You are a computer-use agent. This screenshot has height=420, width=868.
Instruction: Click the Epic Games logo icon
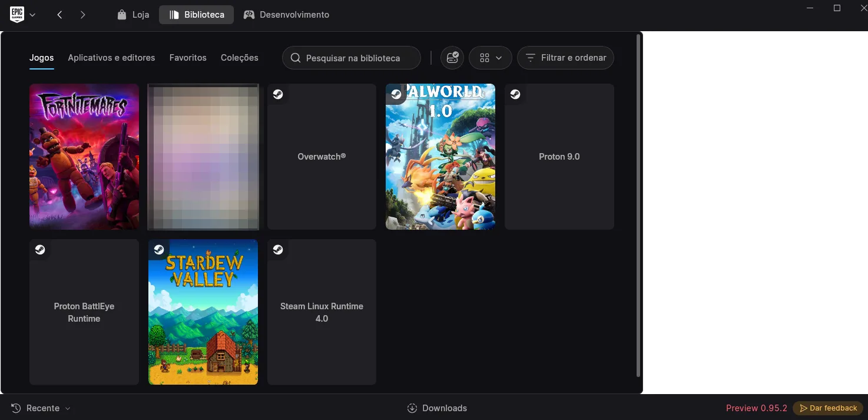click(x=17, y=14)
